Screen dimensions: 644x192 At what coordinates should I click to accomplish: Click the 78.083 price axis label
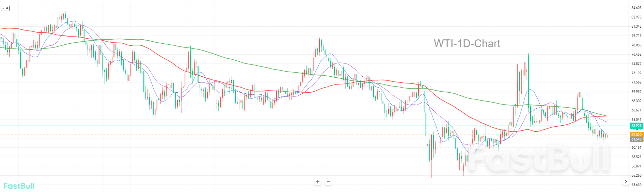636,45
